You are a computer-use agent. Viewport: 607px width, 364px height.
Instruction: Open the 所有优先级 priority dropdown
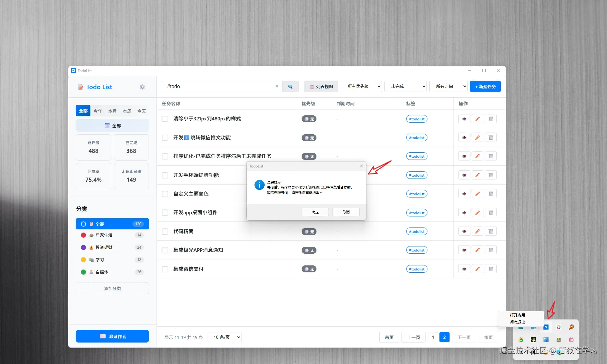pos(361,87)
